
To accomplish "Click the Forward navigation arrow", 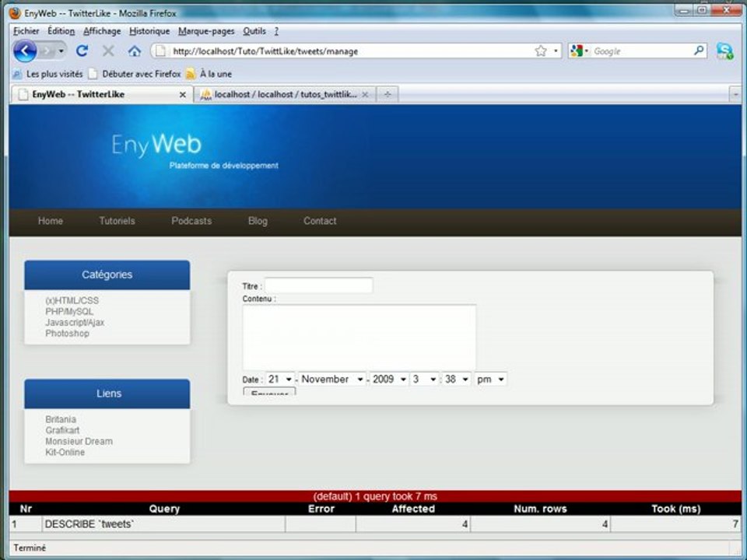I will point(47,51).
